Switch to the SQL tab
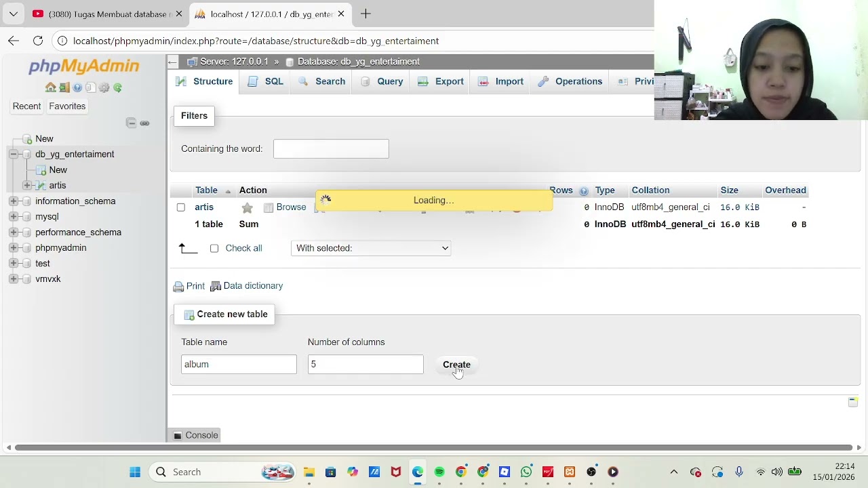Image resolution: width=868 pixels, height=488 pixels. [x=266, y=81]
